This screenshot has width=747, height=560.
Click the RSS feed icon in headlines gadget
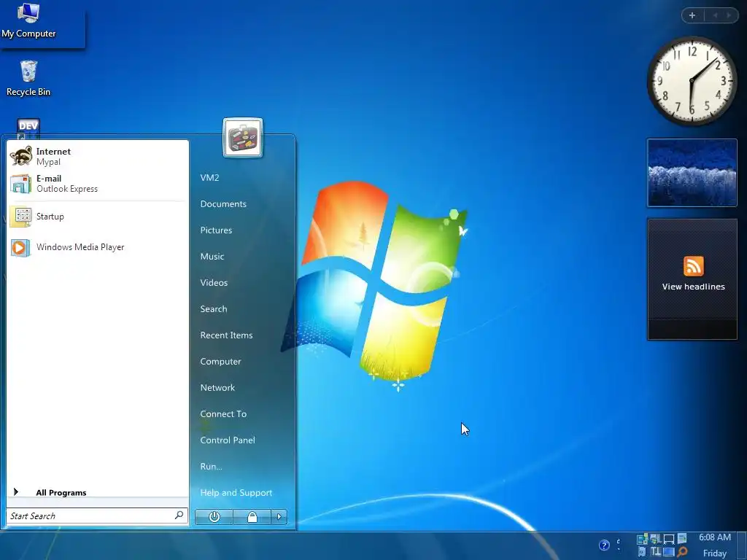(693, 265)
